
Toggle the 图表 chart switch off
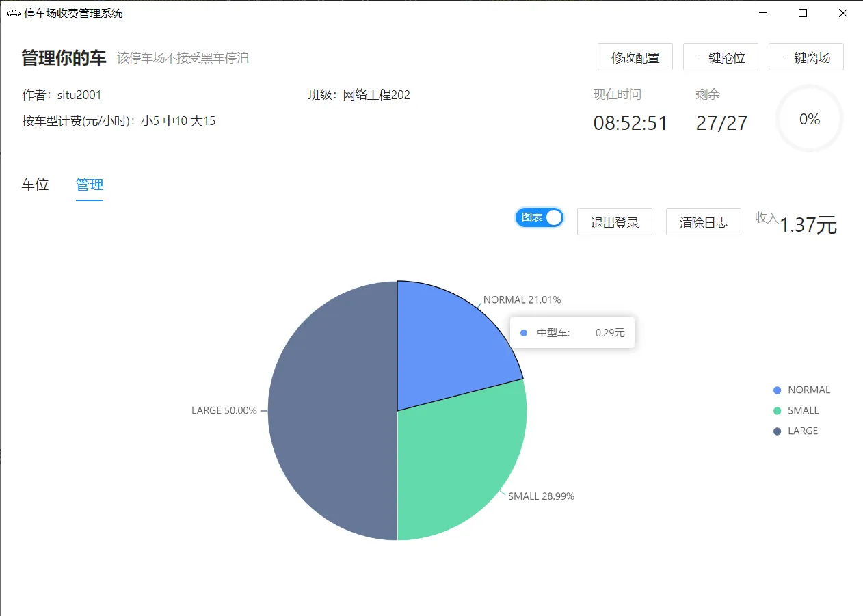(539, 217)
